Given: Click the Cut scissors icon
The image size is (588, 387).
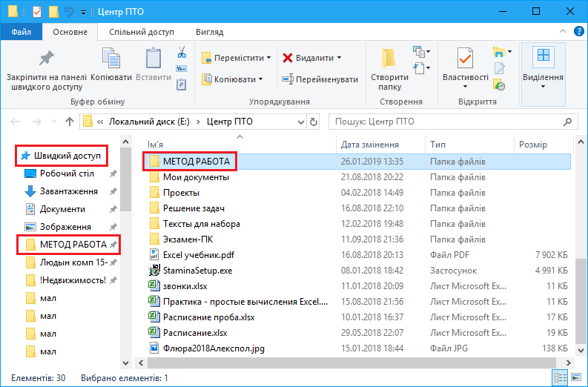Looking at the screenshot, I should (x=182, y=52).
